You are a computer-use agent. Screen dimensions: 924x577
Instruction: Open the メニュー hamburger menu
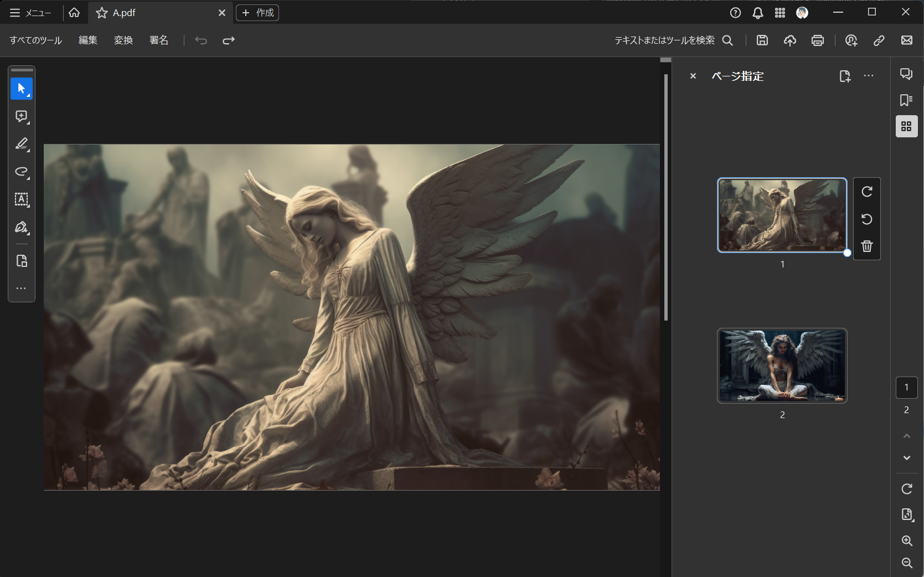pos(30,13)
